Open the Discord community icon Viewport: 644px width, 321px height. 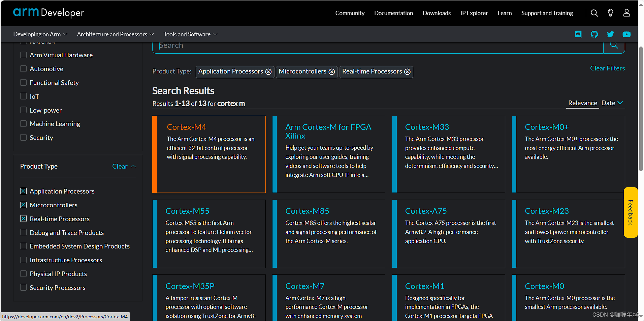[x=578, y=34]
